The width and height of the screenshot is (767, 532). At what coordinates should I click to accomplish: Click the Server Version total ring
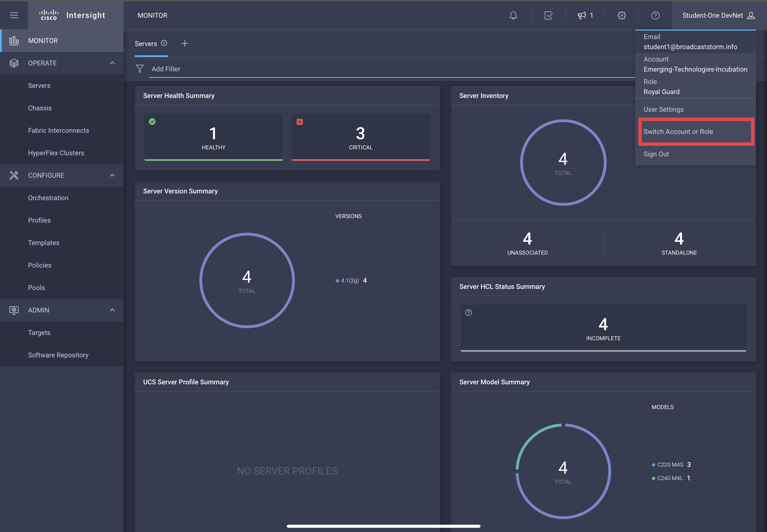click(x=247, y=280)
